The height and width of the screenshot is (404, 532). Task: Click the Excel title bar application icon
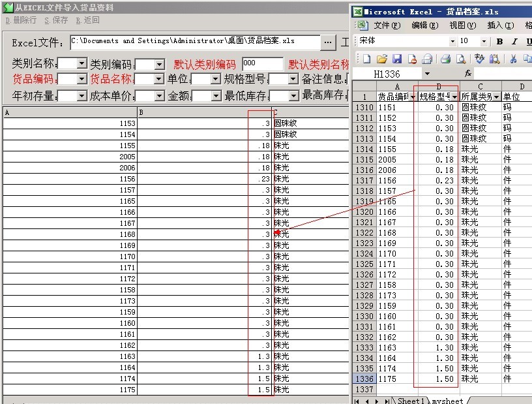(358, 12)
